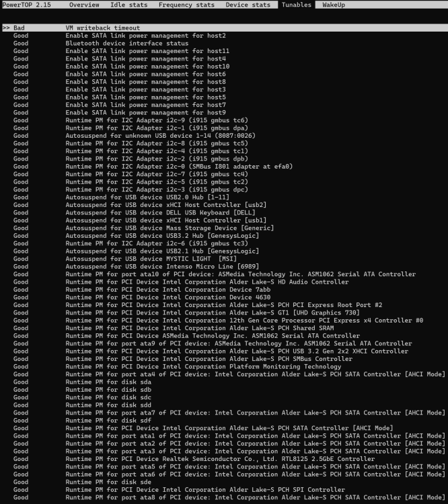Select Autosuspend for xHCI Host Controller [usb1]
This screenshot has width=448, height=504.
coord(140,220)
